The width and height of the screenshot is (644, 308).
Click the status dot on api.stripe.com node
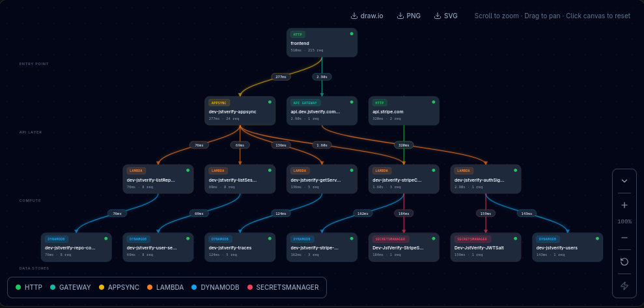click(433, 102)
